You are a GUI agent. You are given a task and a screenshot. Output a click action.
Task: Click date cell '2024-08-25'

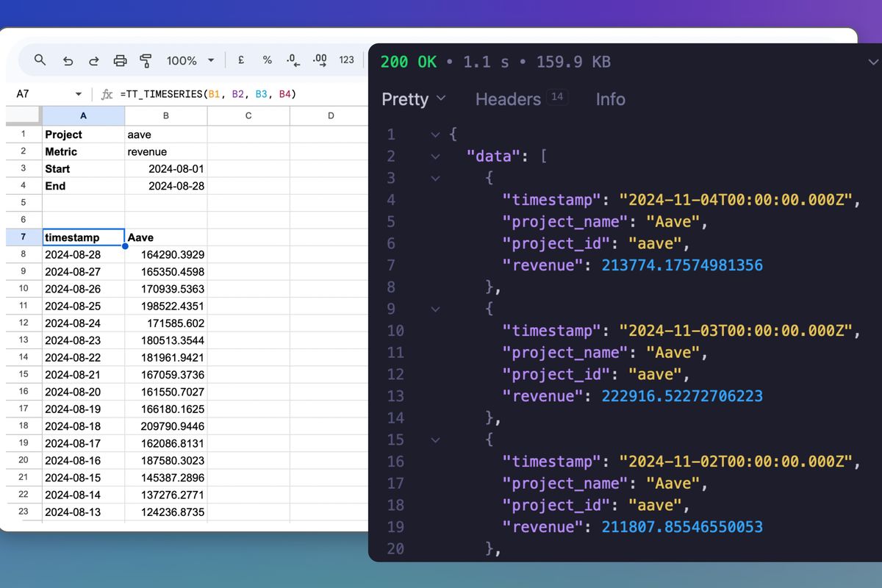pyautogui.click(x=83, y=306)
